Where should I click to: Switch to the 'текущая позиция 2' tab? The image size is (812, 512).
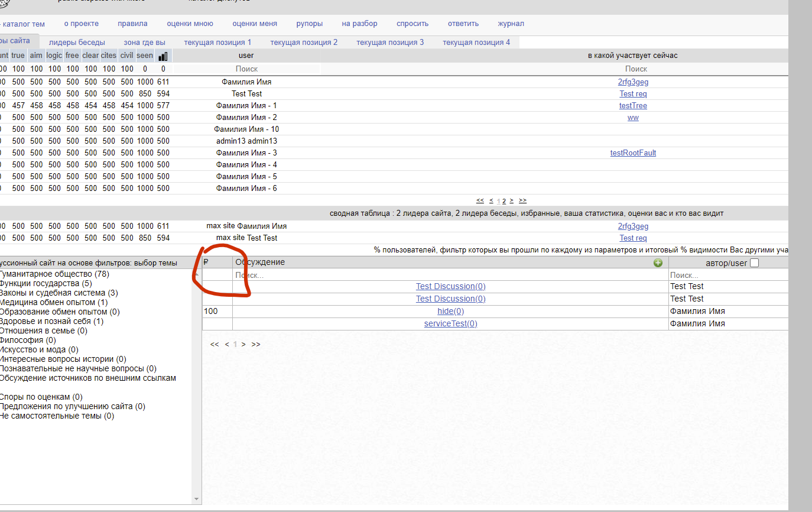click(x=304, y=43)
